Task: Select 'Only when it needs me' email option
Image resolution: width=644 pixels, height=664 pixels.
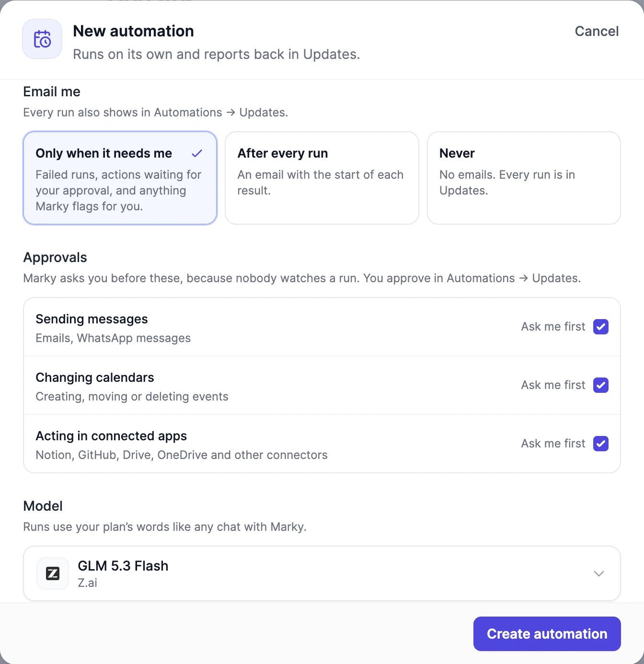Action: pyautogui.click(x=120, y=178)
